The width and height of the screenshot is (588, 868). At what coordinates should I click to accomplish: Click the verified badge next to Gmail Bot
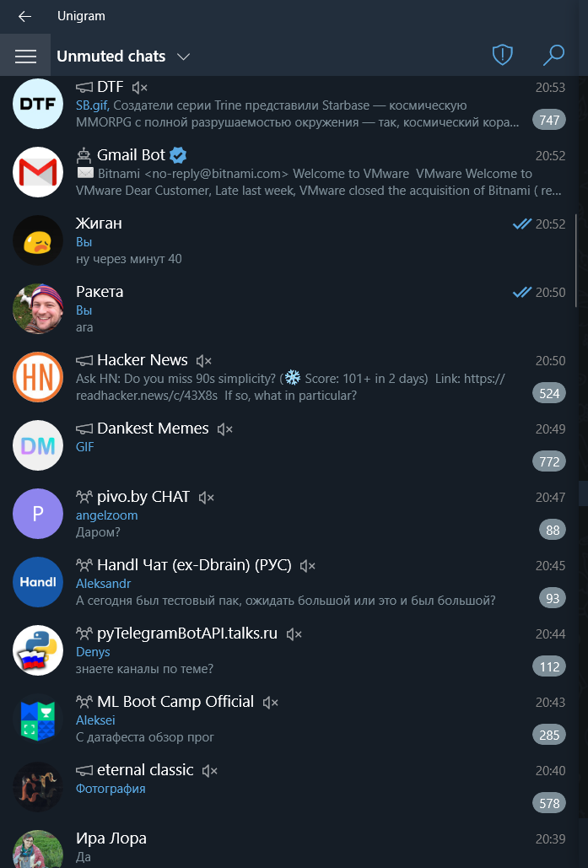click(177, 154)
